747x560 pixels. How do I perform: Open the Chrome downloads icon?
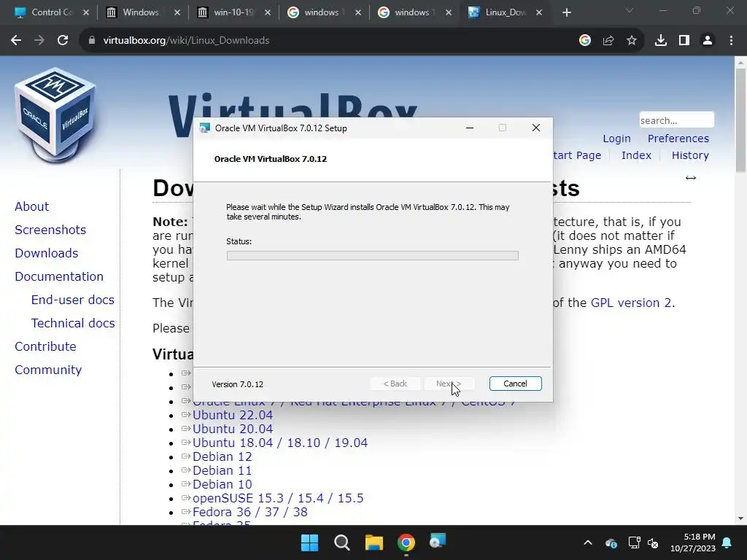point(661,41)
